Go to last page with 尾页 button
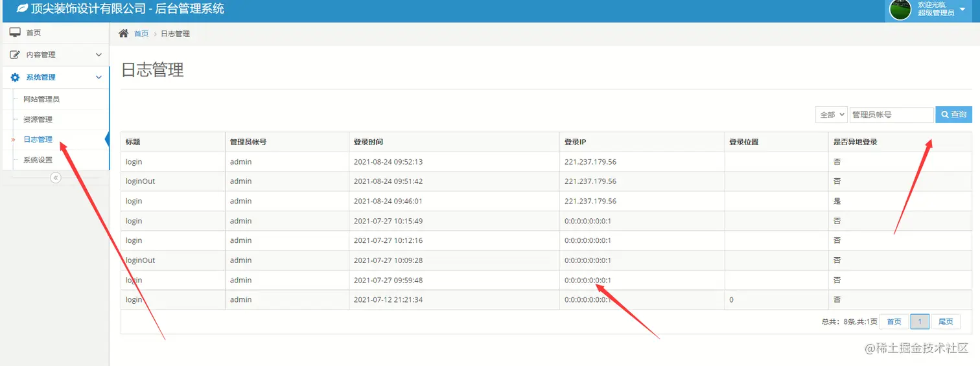This screenshot has height=366, width=980. [946, 321]
